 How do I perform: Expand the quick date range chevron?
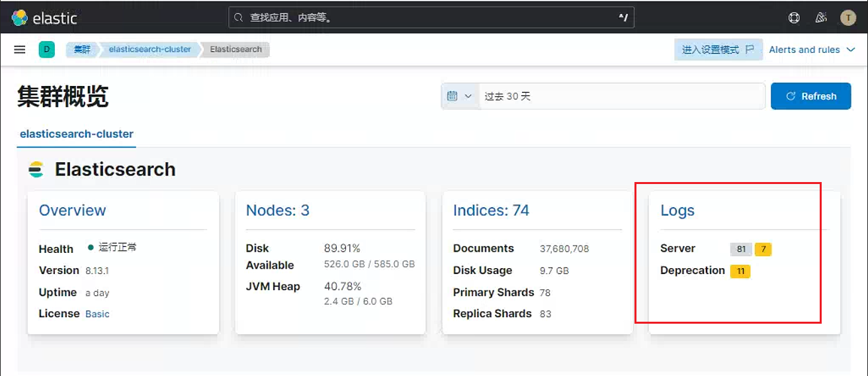(x=468, y=96)
